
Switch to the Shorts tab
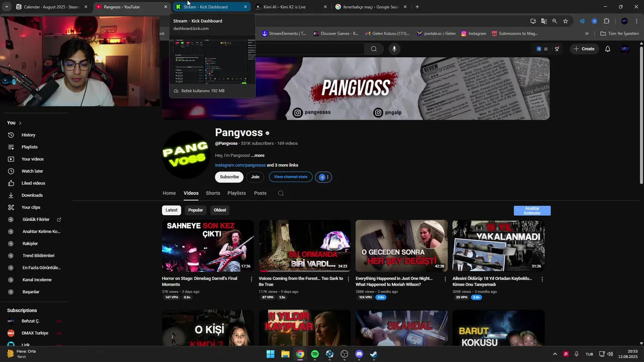click(x=213, y=193)
